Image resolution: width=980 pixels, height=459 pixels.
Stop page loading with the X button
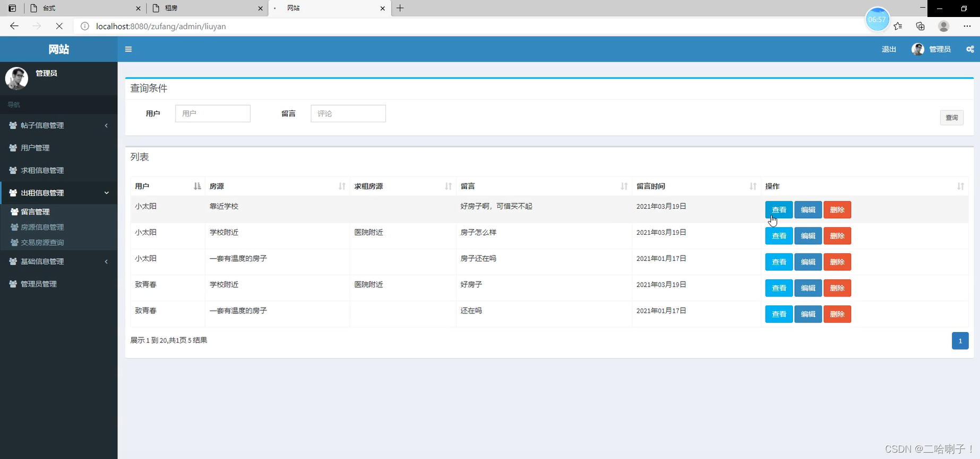click(x=59, y=26)
